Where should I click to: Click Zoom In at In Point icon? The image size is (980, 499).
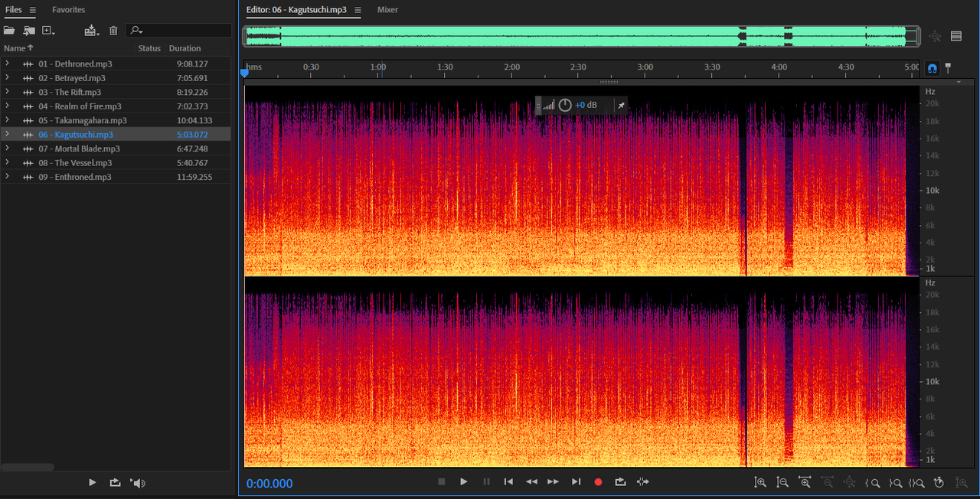click(x=872, y=483)
